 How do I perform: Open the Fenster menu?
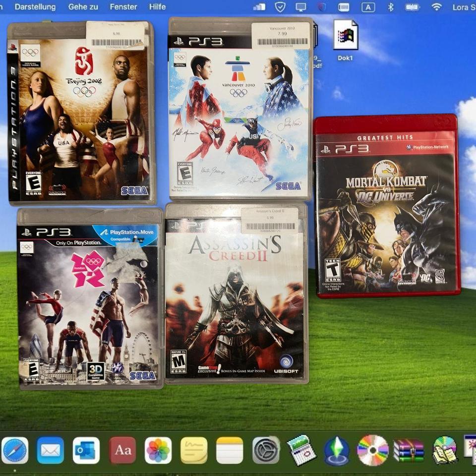click(123, 6)
